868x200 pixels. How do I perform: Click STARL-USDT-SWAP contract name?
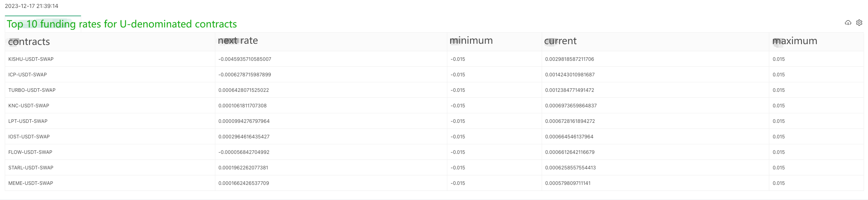31,168
